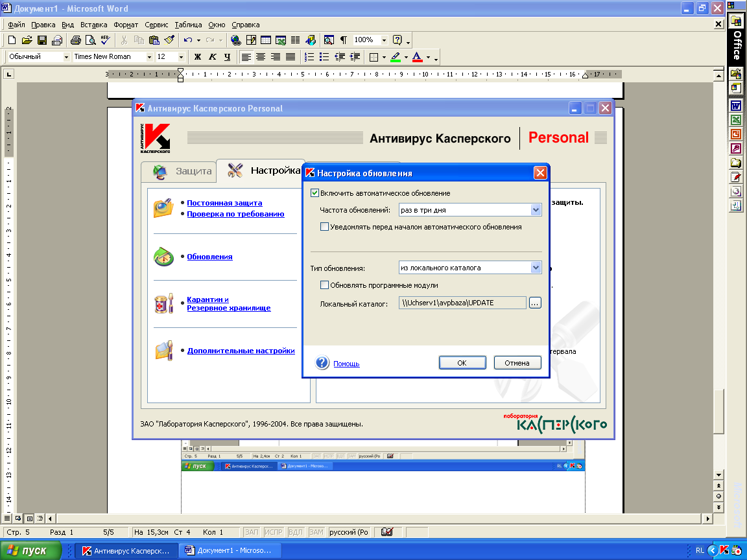Open the font size 12 dropdown
Screen dimensions: 747x560
[181, 56]
